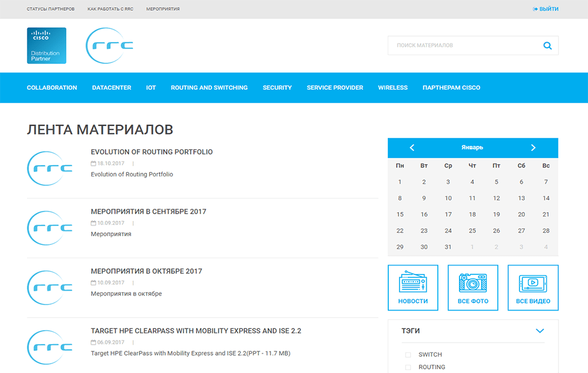Open the Security navigation menu
The width and height of the screenshot is (588, 373).
point(277,87)
